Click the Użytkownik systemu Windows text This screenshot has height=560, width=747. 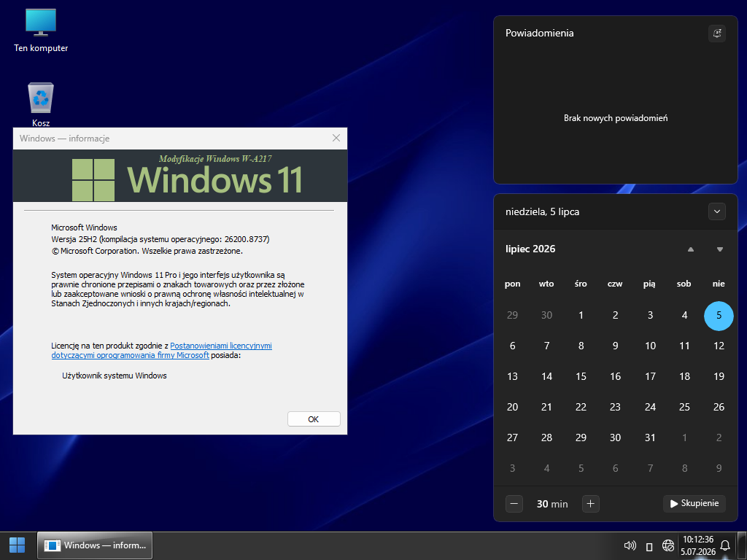coord(115,376)
